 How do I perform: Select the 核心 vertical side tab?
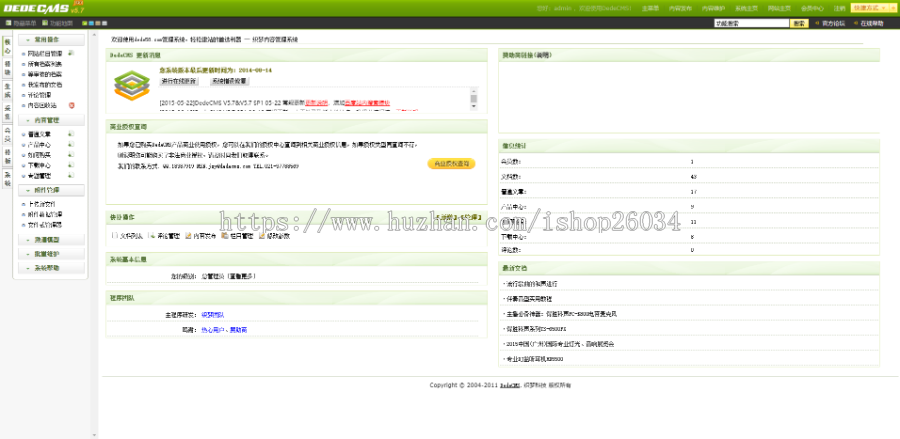point(7,46)
